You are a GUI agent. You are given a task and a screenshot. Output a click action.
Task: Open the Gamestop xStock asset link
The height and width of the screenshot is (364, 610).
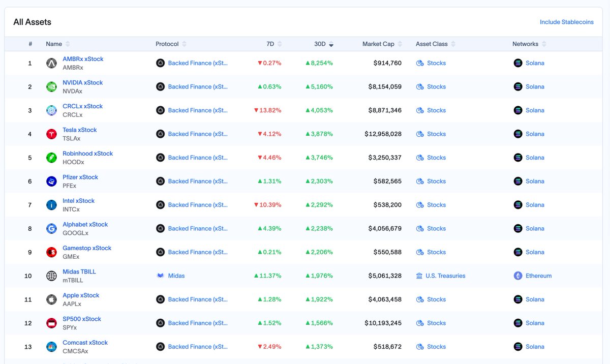coord(87,248)
